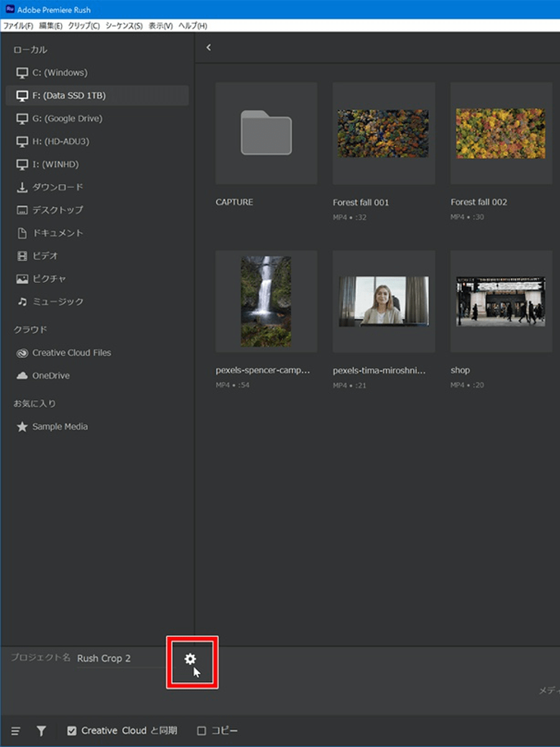This screenshot has width=560, height=747.
Task: Click the Creative Cloud Files cloud icon
Action: (x=22, y=353)
